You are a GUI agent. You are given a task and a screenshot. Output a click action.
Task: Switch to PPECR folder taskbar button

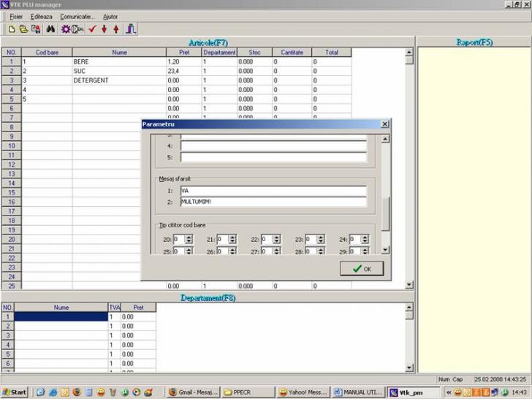pyautogui.click(x=248, y=392)
